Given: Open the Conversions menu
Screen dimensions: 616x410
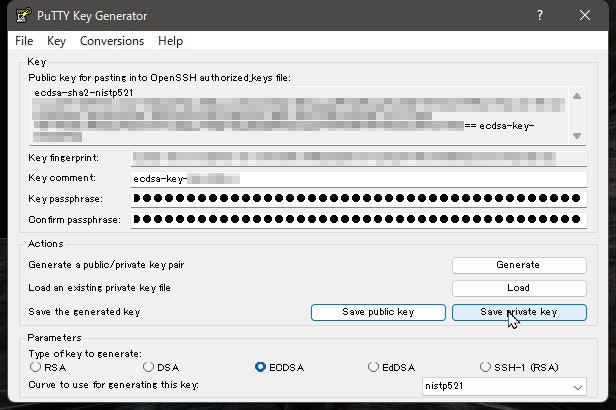Looking at the screenshot, I should tap(112, 41).
